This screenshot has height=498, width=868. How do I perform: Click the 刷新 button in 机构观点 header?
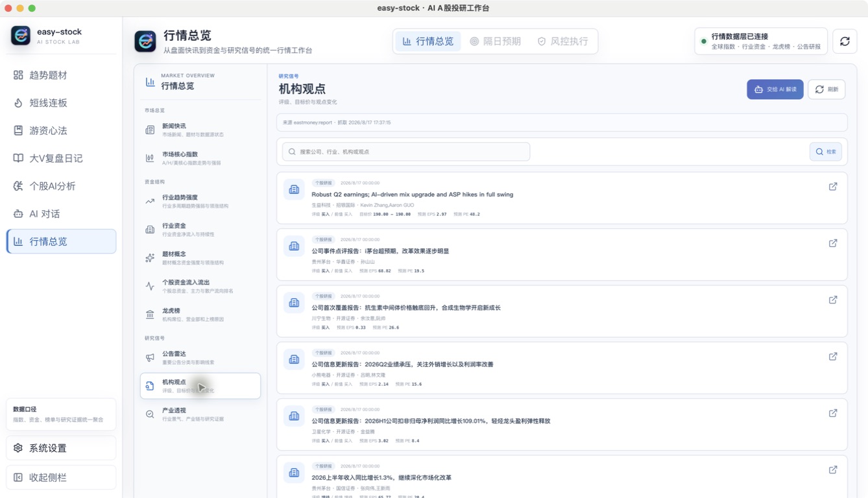[826, 89]
